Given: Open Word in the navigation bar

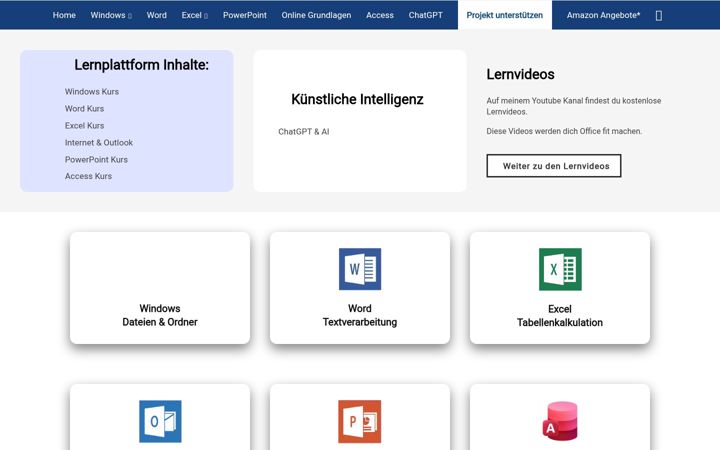Looking at the screenshot, I should (157, 15).
